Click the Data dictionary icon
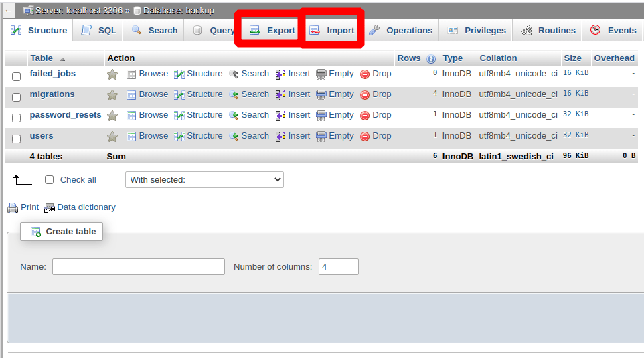Viewport: 644px width, 358px height. coord(50,208)
